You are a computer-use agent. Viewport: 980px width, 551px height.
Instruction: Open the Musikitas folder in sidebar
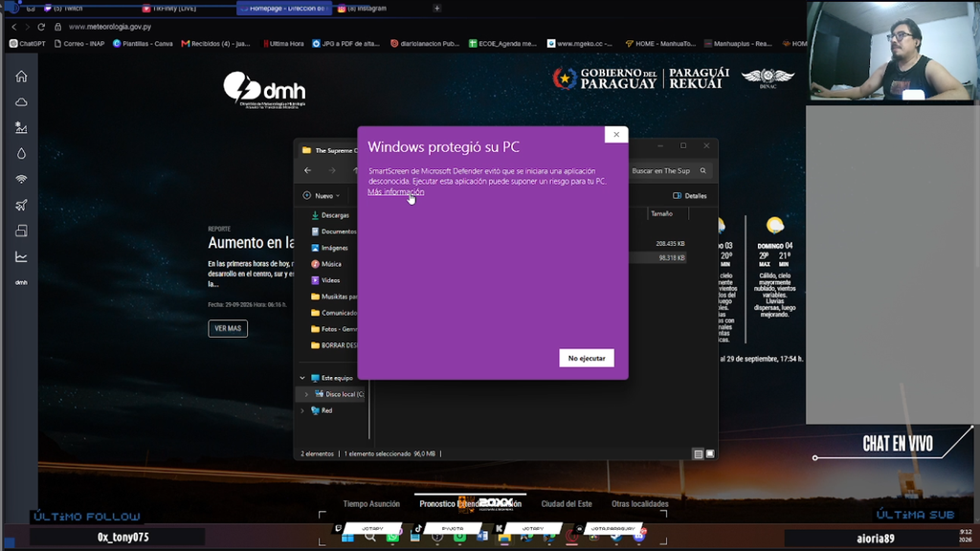pos(334,297)
